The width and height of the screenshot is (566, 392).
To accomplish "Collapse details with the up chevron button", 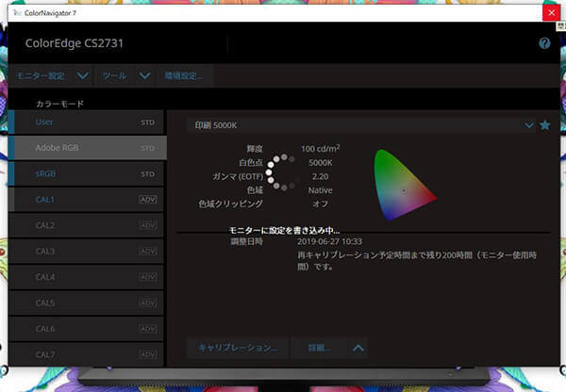I will tap(358, 348).
